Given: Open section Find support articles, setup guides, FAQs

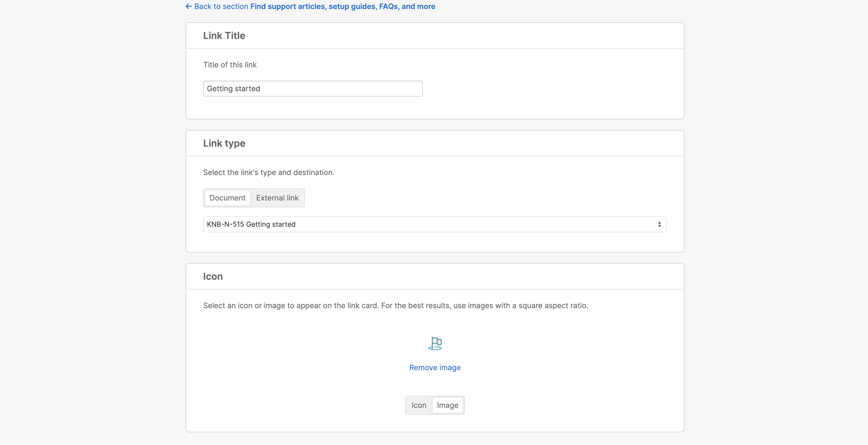Looking at the screenshot, I should click(x=342, y=6).
